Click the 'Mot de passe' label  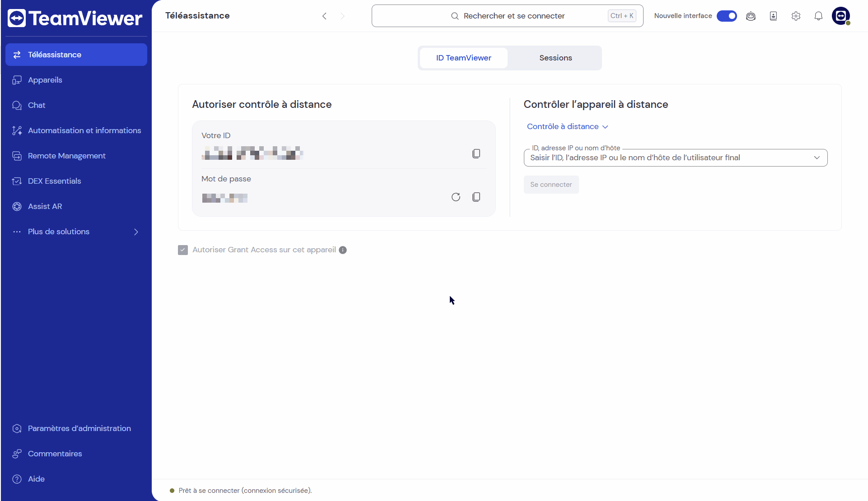click(226, 179)
